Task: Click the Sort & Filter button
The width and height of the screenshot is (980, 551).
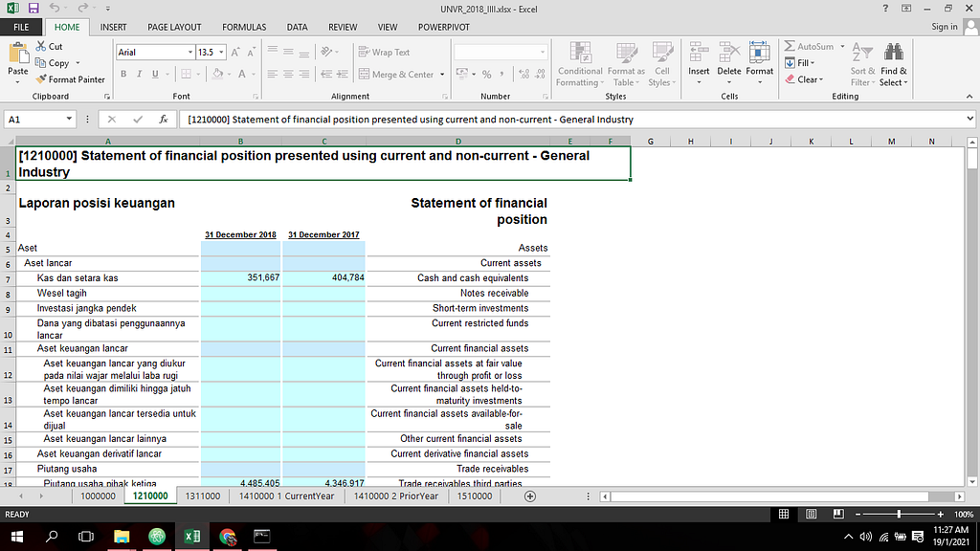Action: pos(862,64)
